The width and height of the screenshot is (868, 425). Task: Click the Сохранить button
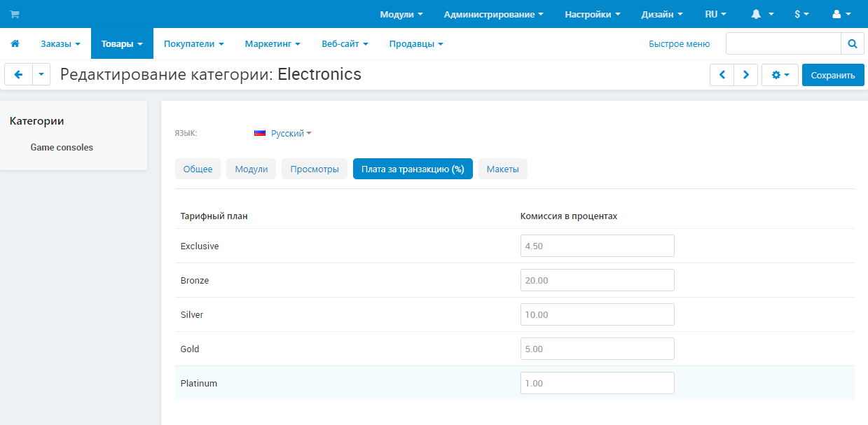point(833,75)
